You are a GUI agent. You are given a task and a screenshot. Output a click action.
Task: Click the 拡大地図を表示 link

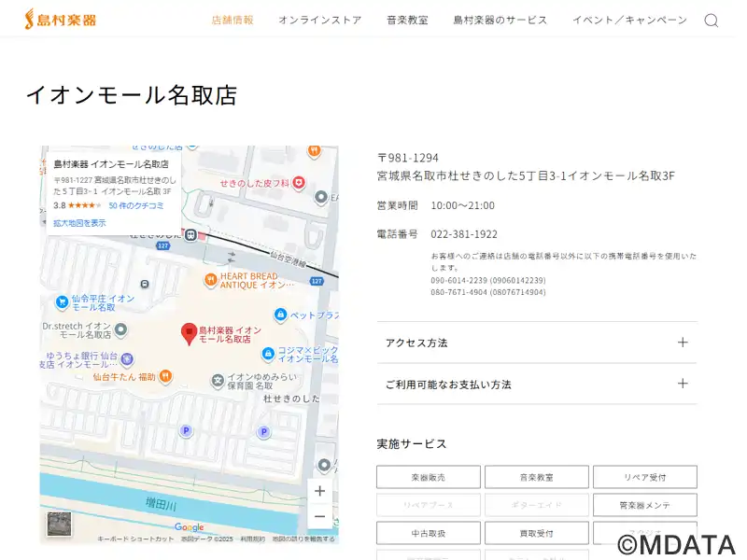[x=79, y=223]
